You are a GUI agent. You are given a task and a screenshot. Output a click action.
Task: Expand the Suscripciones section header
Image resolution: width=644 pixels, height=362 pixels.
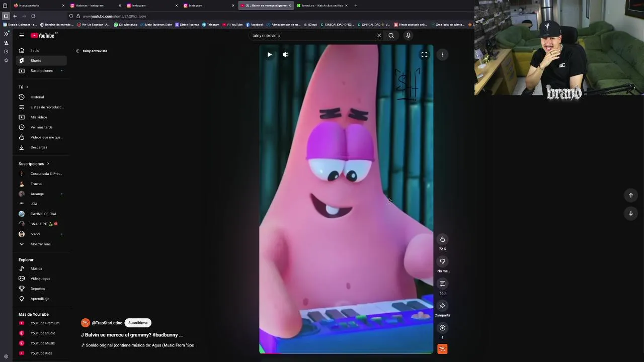tap(34, 164)
